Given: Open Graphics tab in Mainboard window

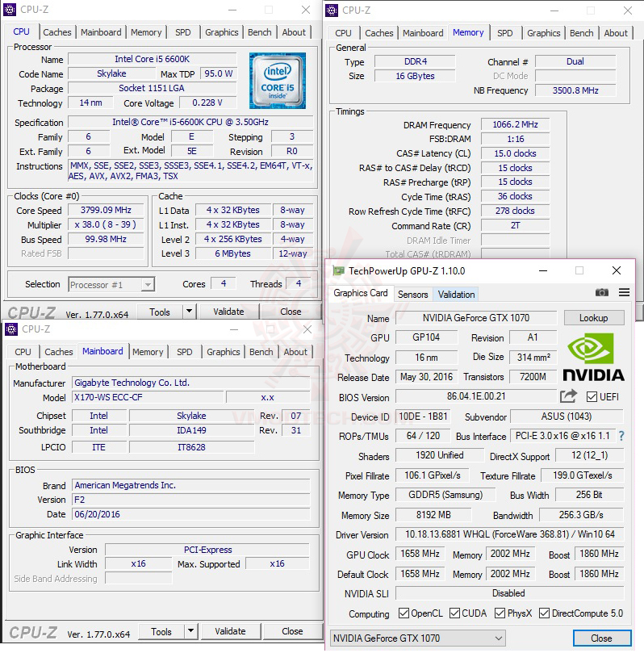Looking at the screenshot, I should click(x=223, y=352).
